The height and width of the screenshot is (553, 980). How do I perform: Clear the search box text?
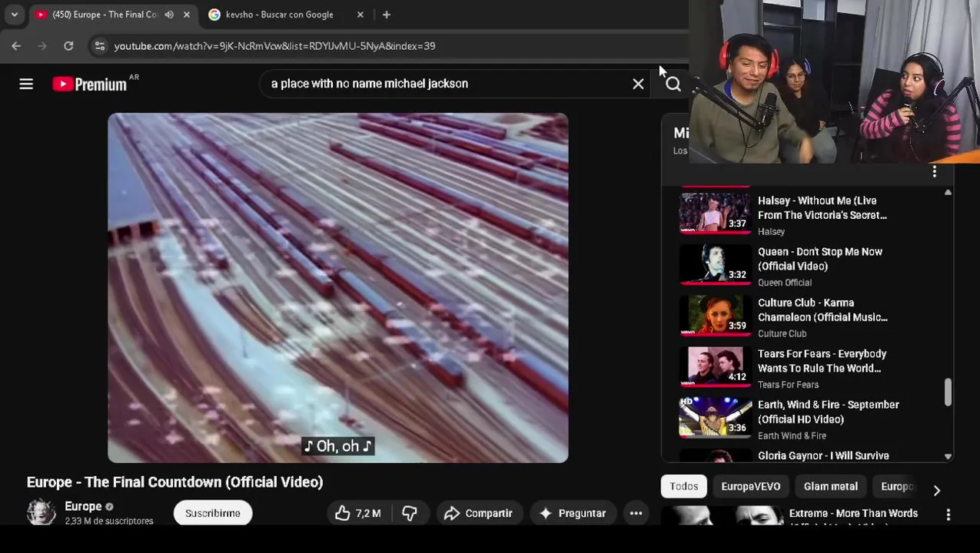point(638,84)
